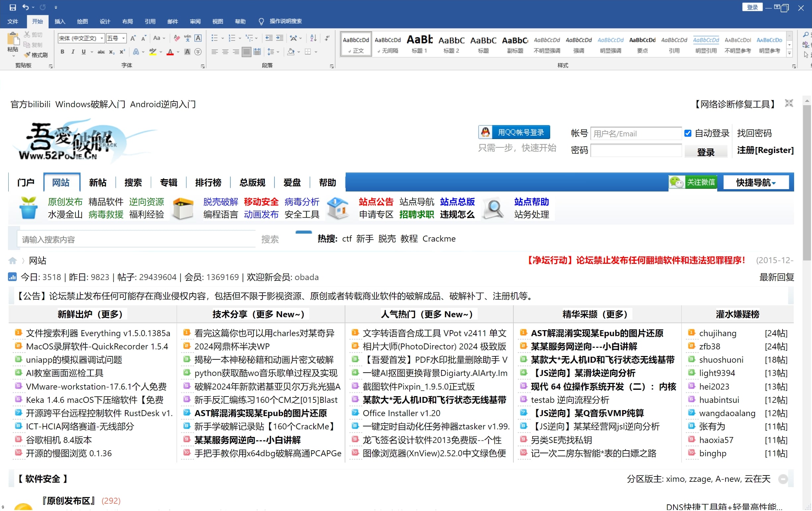Click the 注册[Register] link

[x=765, y=150]
